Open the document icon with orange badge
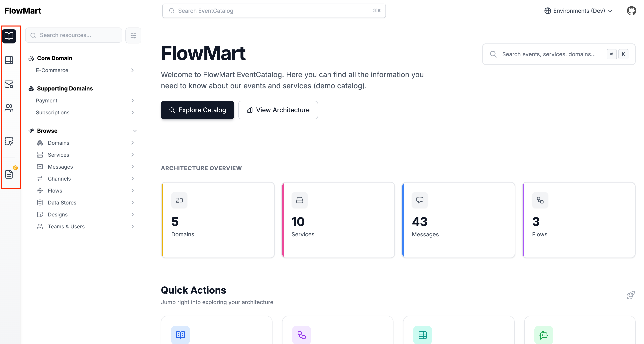 [9, 174]
